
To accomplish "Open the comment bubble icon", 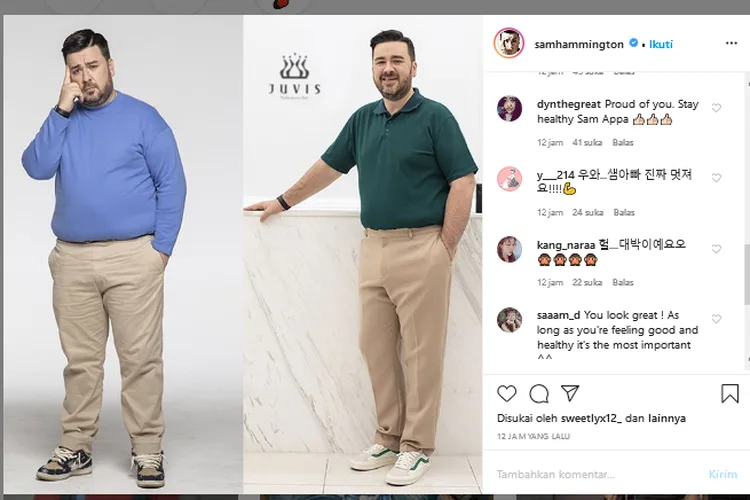I will coord(539,393).
